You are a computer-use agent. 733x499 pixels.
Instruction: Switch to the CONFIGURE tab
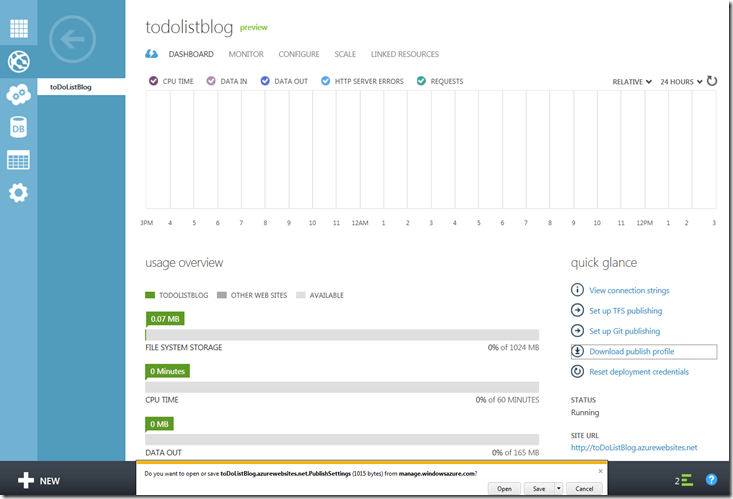point(299,54)
